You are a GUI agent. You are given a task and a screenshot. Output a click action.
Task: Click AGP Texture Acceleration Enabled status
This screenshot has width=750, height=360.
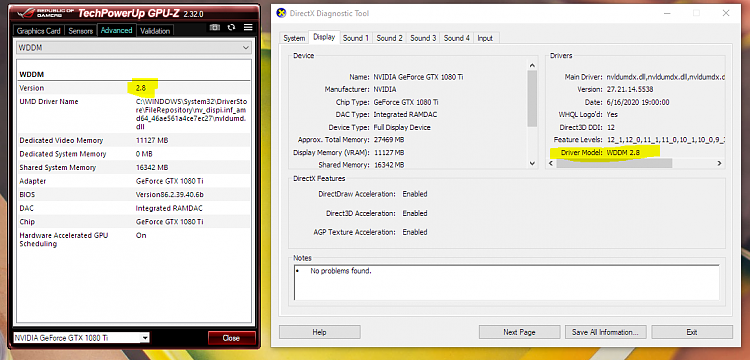coord(415,232)
